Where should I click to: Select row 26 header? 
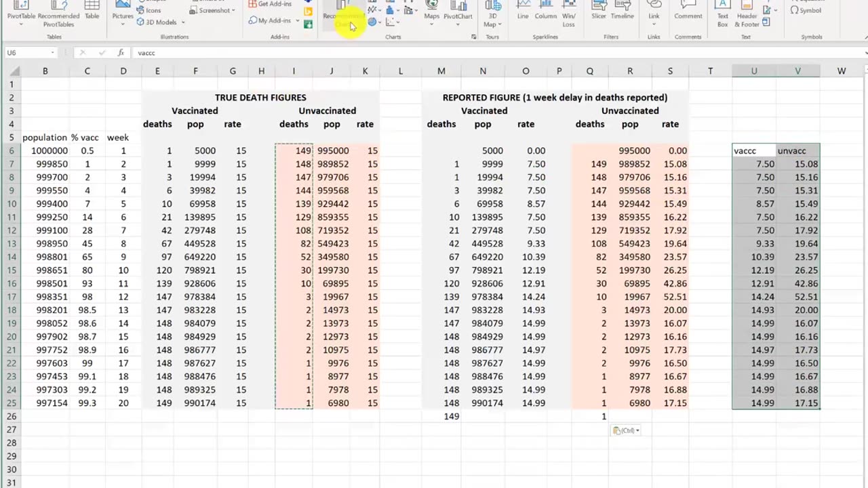11,416
